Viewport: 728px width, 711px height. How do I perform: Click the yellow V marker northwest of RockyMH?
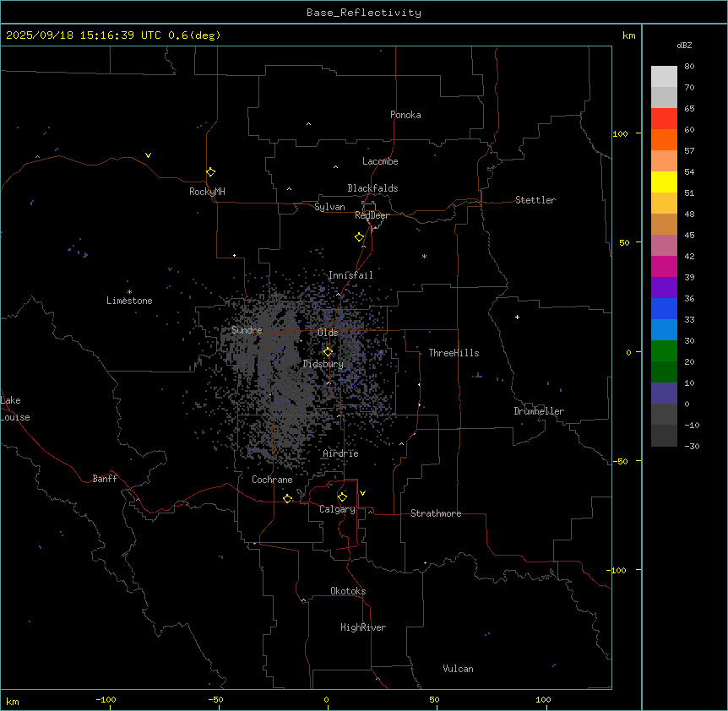(148, 155)
